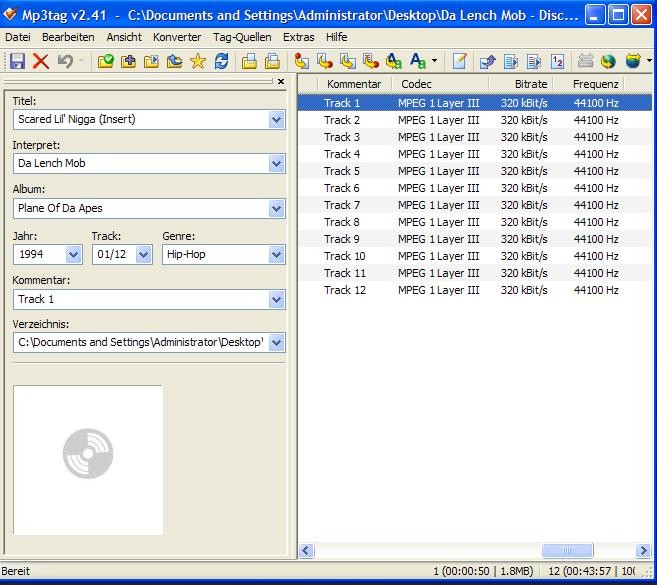Close the tag panel with its small x
Screen dimensions: 657x585
281,82
